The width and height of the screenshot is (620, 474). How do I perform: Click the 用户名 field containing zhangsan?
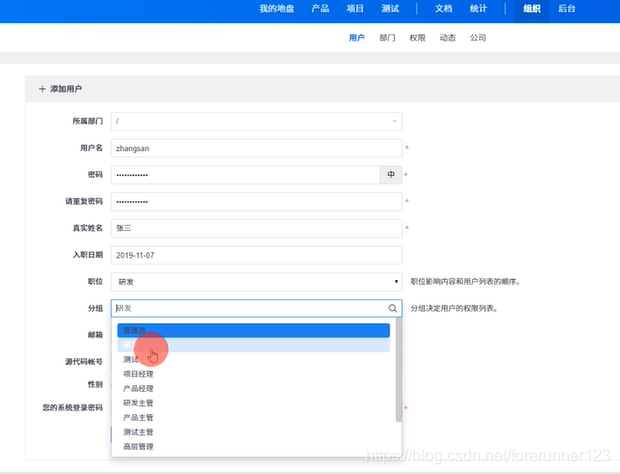(x=256, y=148)
